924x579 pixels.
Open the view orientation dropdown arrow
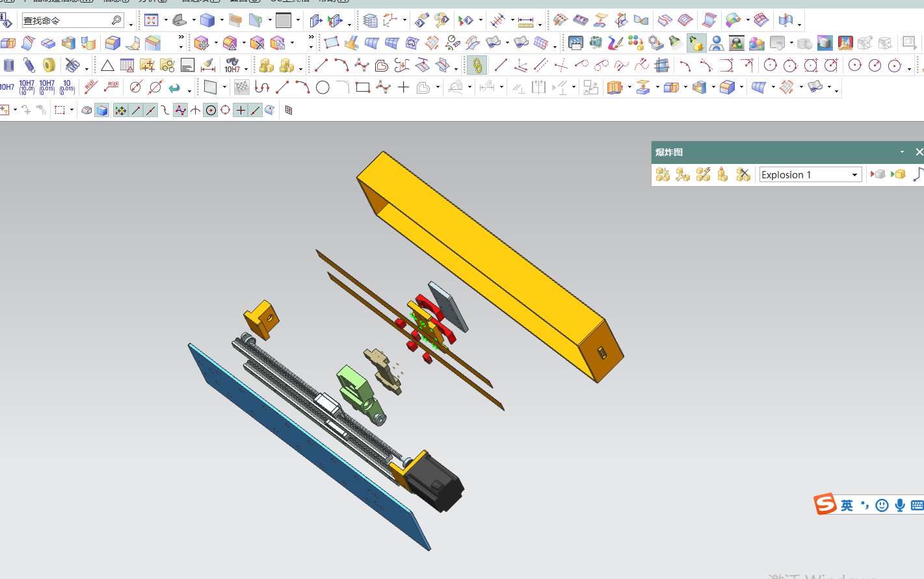pyautogui.click(x=194, y=20)
